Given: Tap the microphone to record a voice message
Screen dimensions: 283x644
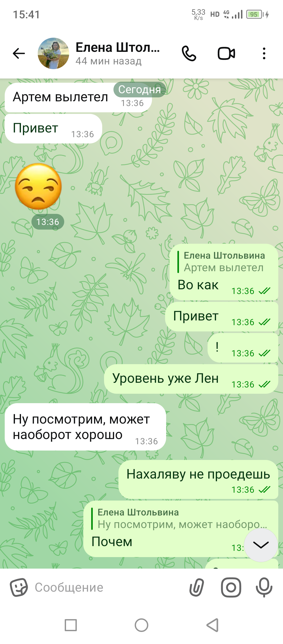Looking at the screenshot, I should click(x=264, y=587).
